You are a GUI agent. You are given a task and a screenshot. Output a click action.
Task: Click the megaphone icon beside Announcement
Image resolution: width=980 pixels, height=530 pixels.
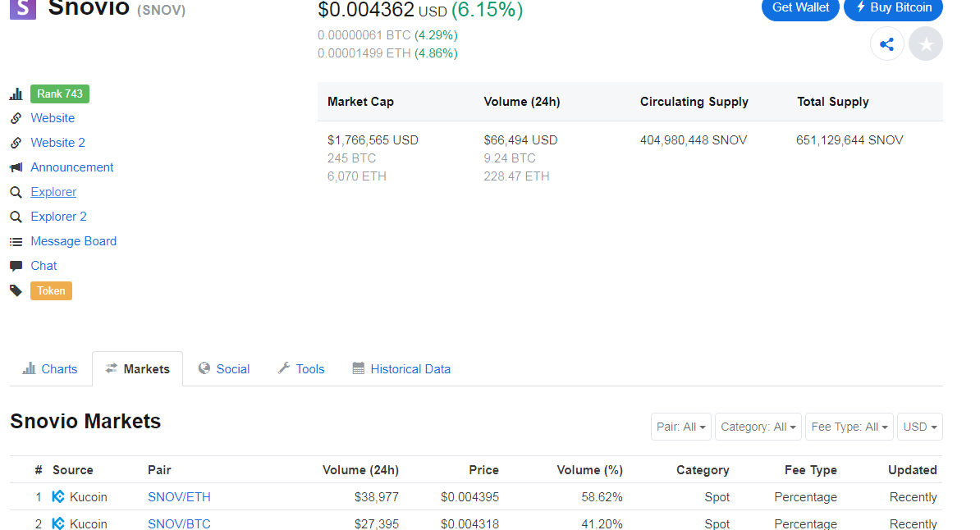(16, 167)
